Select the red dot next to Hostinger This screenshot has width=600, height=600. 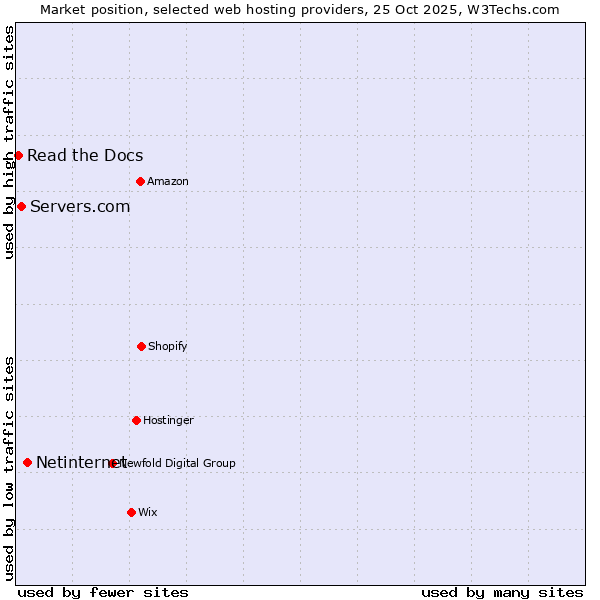pyautogui.click(x=136, y=420)
